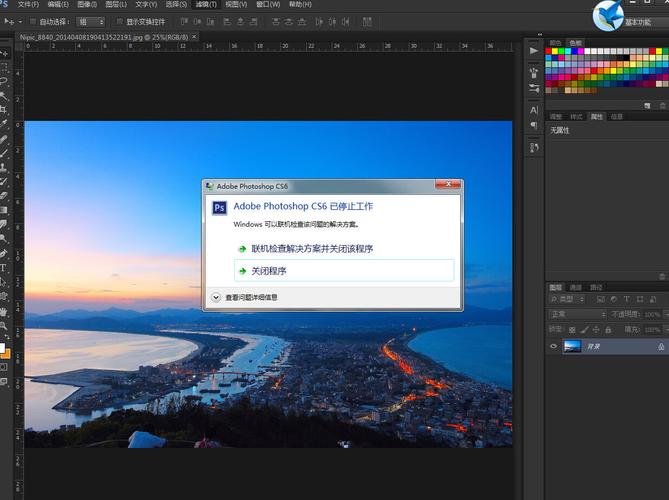The width and height of the screenshot is (669, 500).
Task: Click the 背景 layer thumbnail
Action: 572,346
